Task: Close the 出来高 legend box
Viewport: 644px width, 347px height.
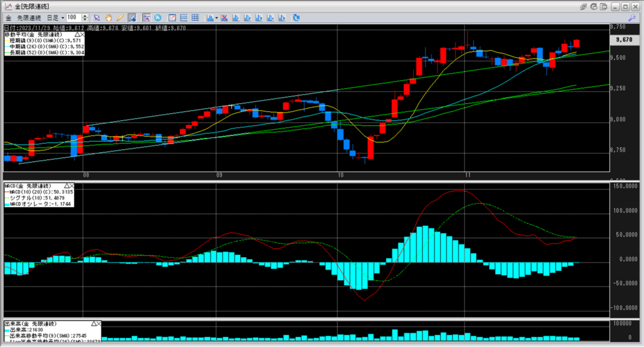Action: (x=99, y=324)
